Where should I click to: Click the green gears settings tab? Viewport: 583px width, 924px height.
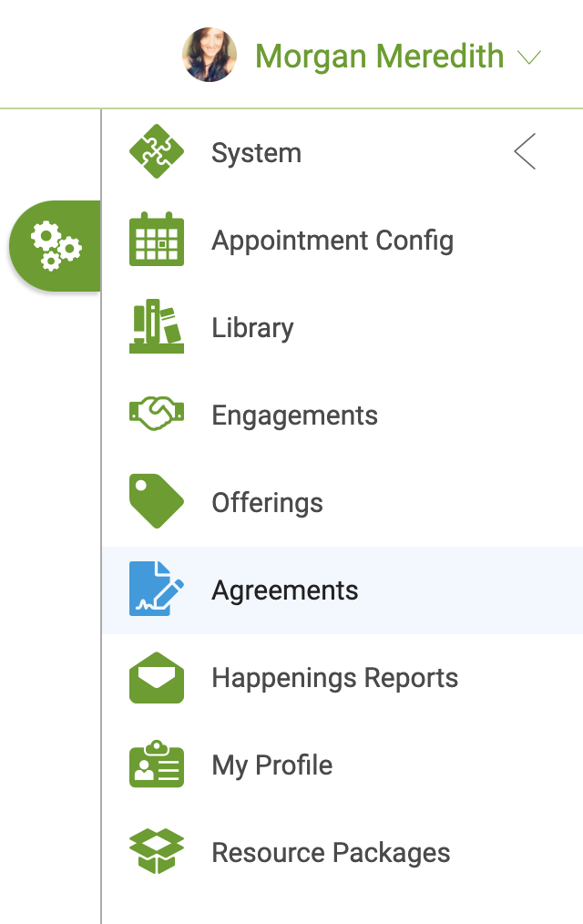pyautogui.click(x=56, y=246)
